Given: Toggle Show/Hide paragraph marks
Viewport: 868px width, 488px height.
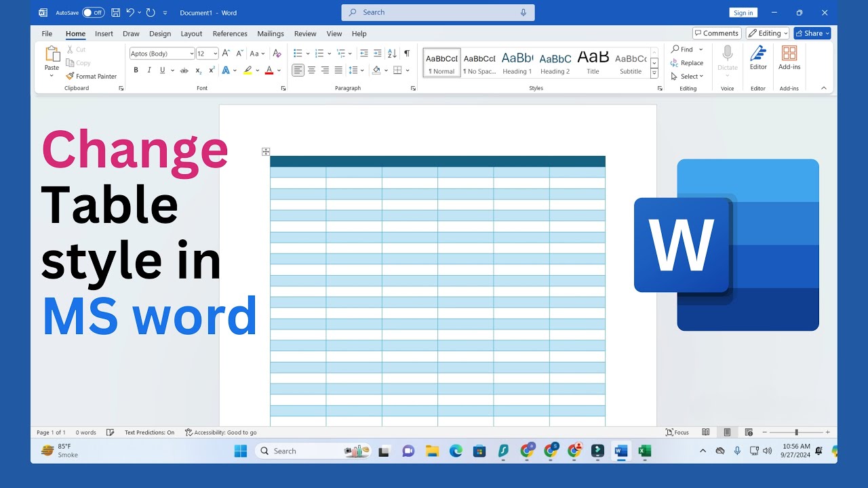Looking at the screenshot, I should (407, 53).
